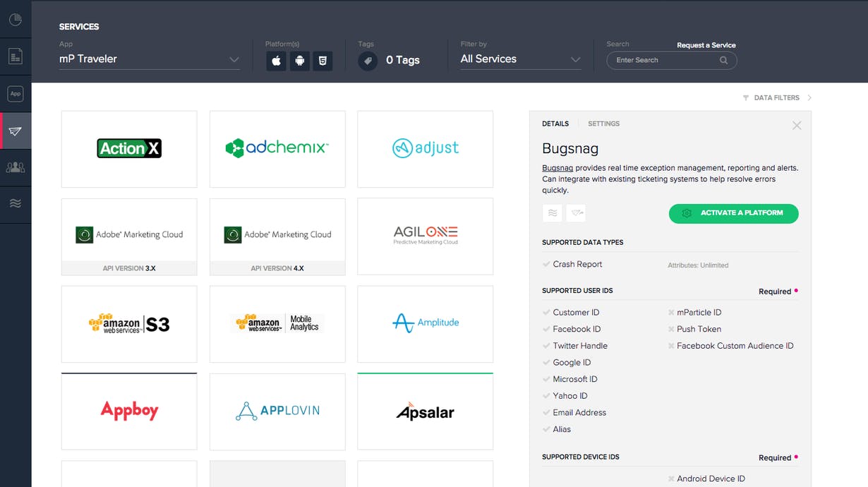
Task: Select the Amazon Mobile Analytics card
Action: [x=277, y=324]
